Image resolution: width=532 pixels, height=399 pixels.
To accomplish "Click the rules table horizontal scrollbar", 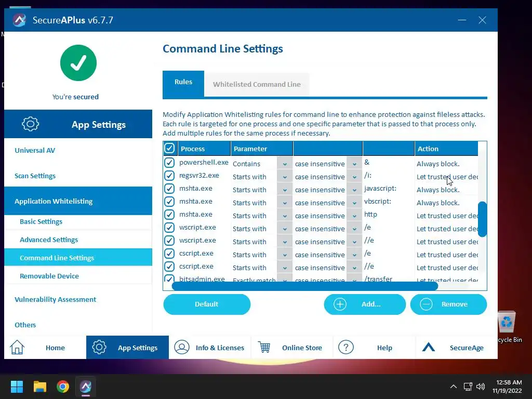I will point(304,286).
